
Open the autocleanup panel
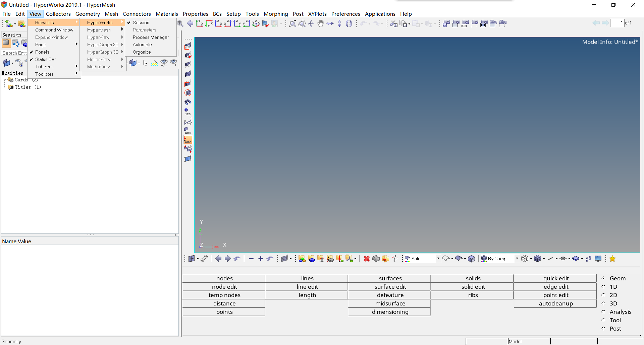[556, 303]
